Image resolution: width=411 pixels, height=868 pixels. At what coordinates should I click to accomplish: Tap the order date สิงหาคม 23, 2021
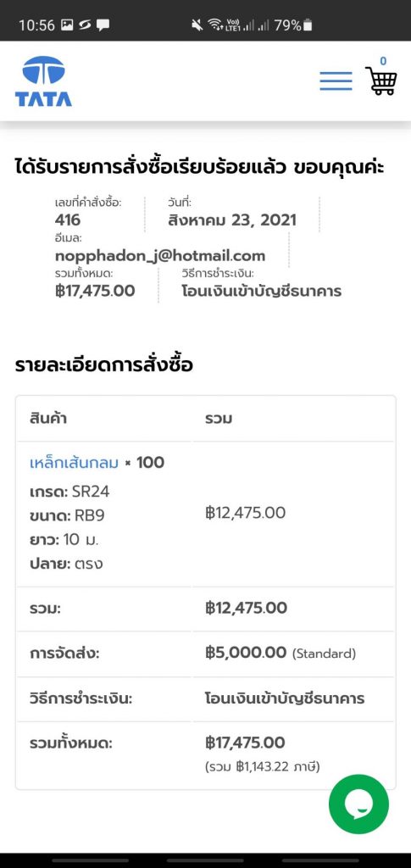tap(232, 220)
